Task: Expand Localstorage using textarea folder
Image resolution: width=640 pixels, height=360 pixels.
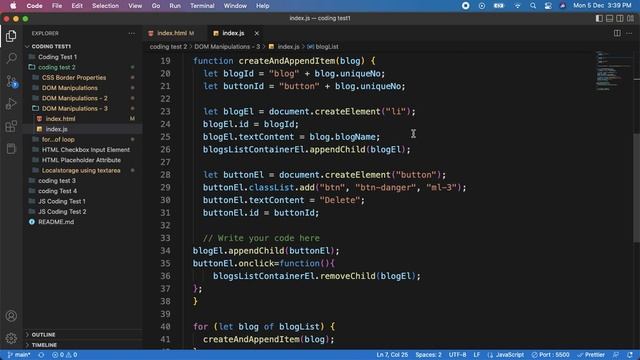Action: (81, 171)
